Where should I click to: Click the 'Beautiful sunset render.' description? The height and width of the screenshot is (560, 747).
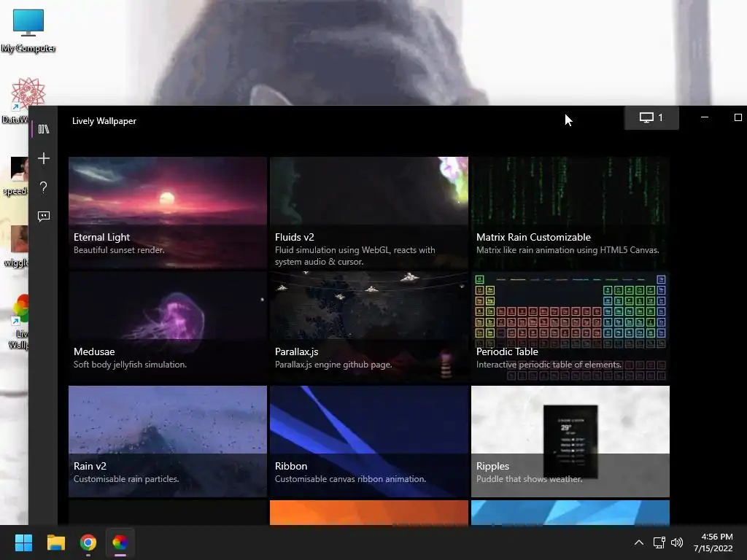pyautogui.click(x=119, y=250)
